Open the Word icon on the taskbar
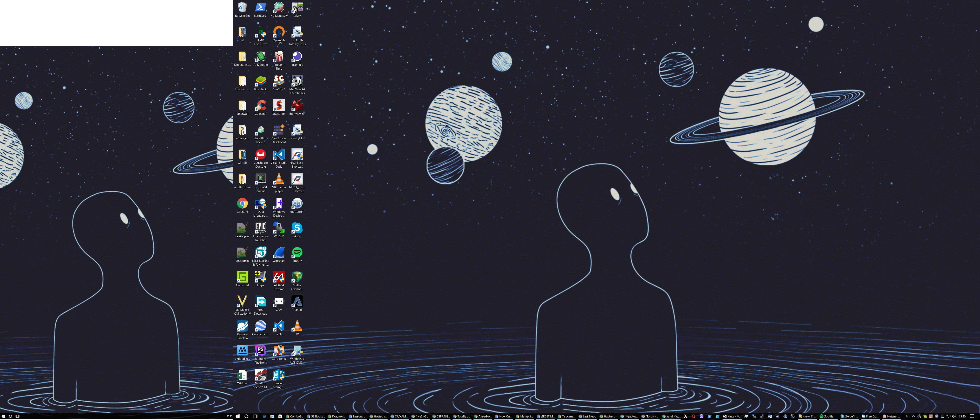The height and width of the screenshot is (420, 980). [770, 416]
